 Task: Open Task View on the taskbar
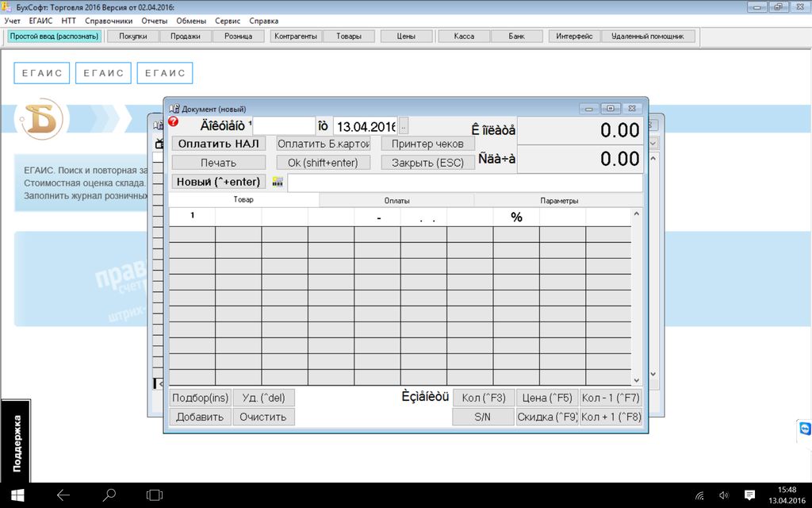coord(155,495)
